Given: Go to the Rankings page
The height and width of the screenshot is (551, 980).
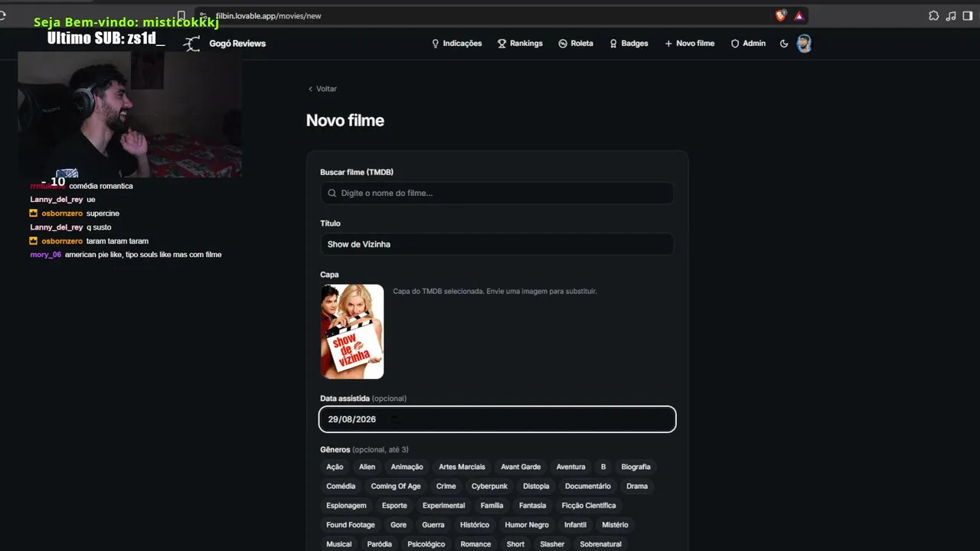Looking at the screenshot, I should (x=520, y=44).
